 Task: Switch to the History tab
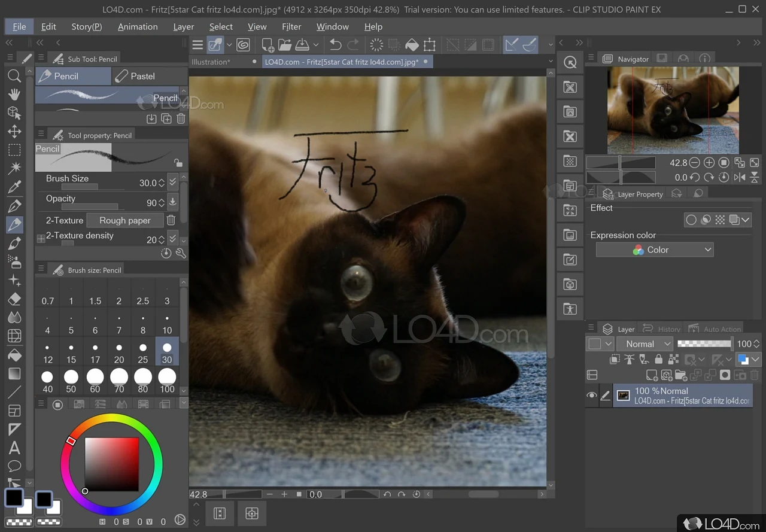pos(662,329)
